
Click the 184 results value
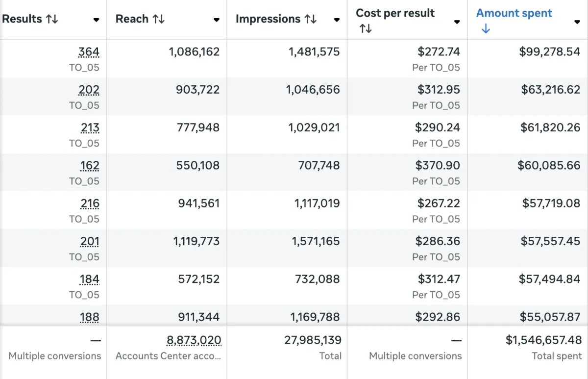90,279
